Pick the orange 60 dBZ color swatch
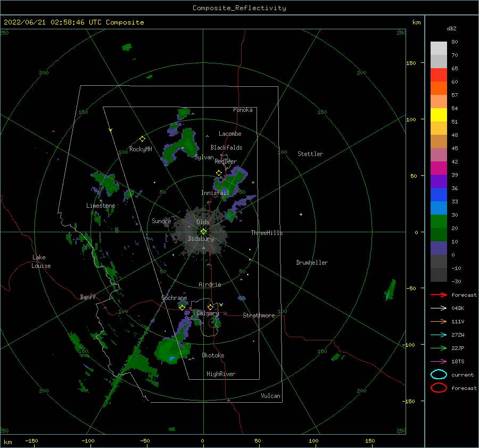This screenshot has height=448, width=479. (439, 88)
